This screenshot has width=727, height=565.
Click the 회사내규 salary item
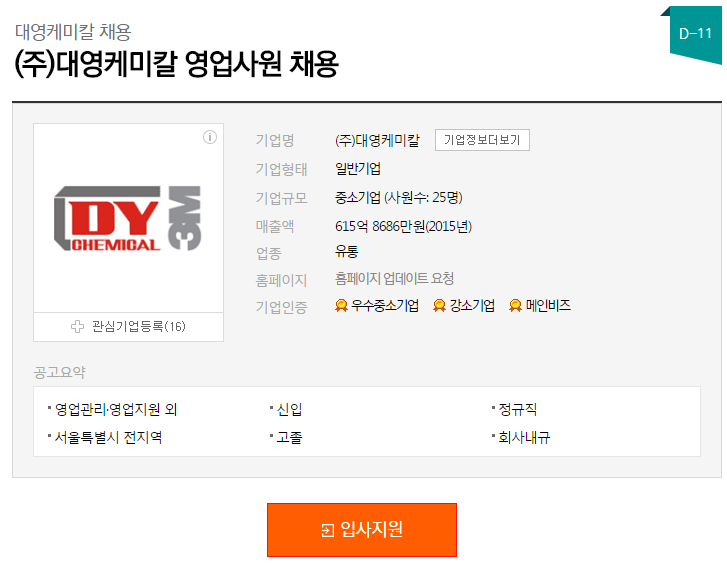coord(524,437)
